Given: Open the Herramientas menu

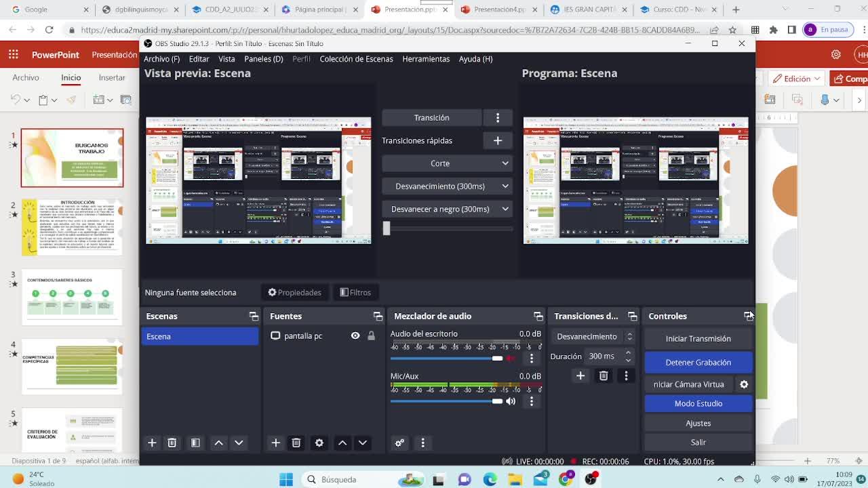Looking at the screenshot, I should point(426,59).
